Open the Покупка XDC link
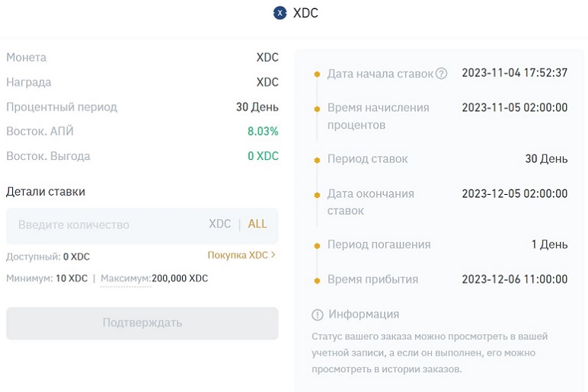Viewport: 588px width, 392px height. pyautogui.click(x=238, y=256)
